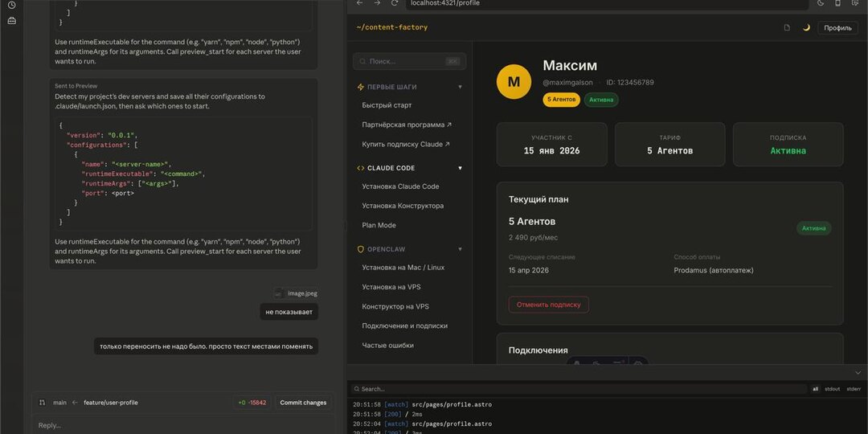Click the feature/user-profile branch name
The height and width of the screenshot is (434, 868).
(111, 403)
